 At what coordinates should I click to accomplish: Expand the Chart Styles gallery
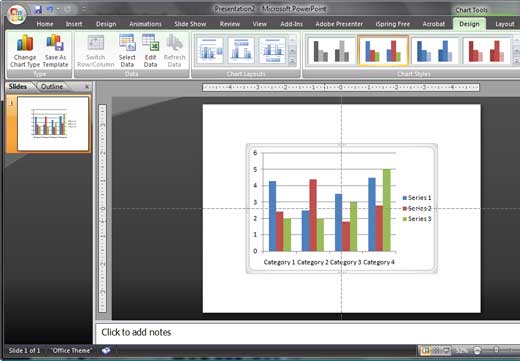(x=516, y=60)
